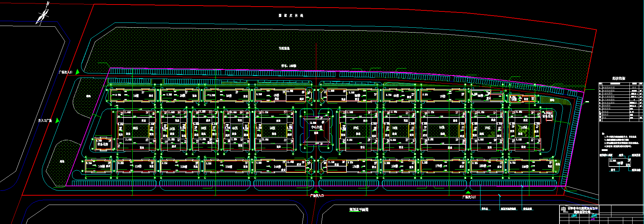Click the green arrow beside left 广场次入口
Viewport: 644px width, 224px height.
point(77,72)
